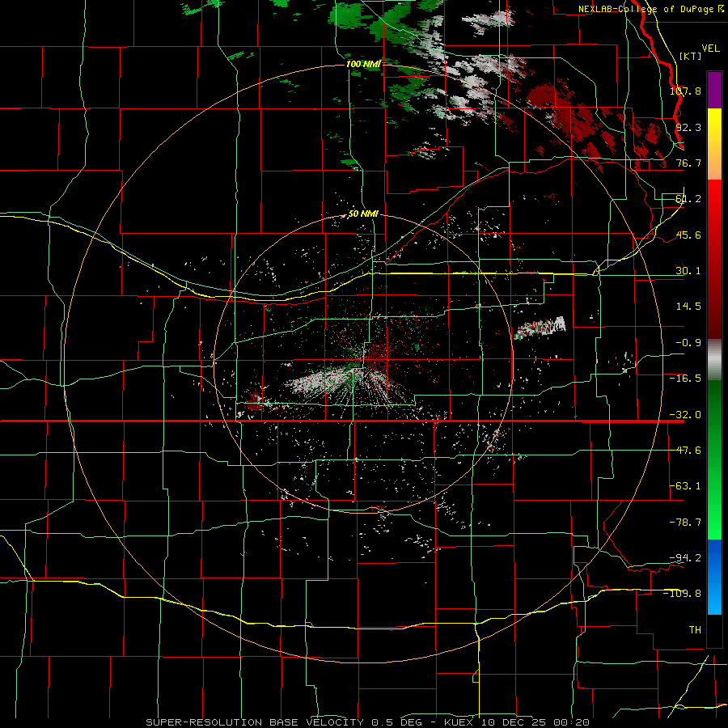Screen dimensions: 728x728
Task: Click the dark red echo patch west-southwest of the radar
Action: 253,400
